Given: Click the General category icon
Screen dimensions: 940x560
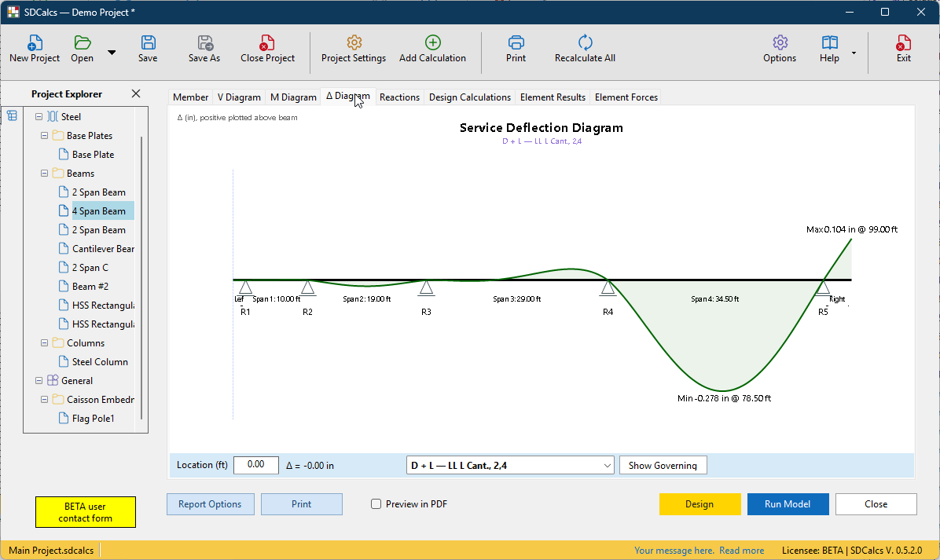Looking at the screenshot, I should (52, 381).
